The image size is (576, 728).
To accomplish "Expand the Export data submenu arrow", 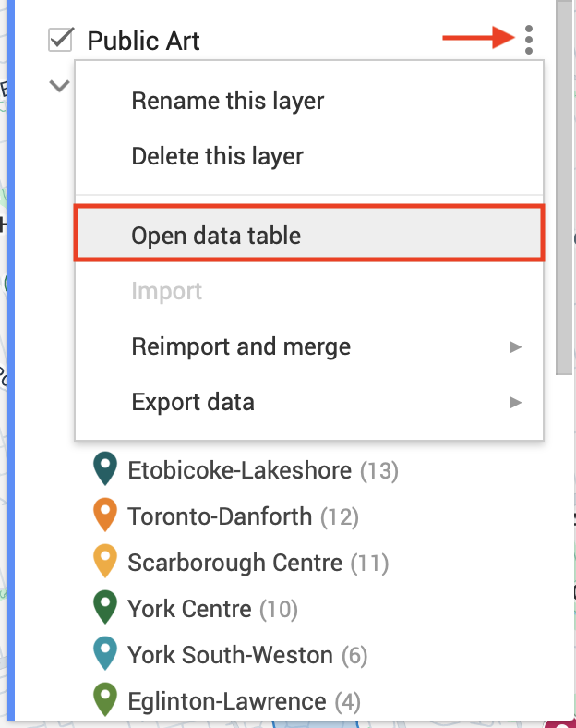I will pos(515,403).
